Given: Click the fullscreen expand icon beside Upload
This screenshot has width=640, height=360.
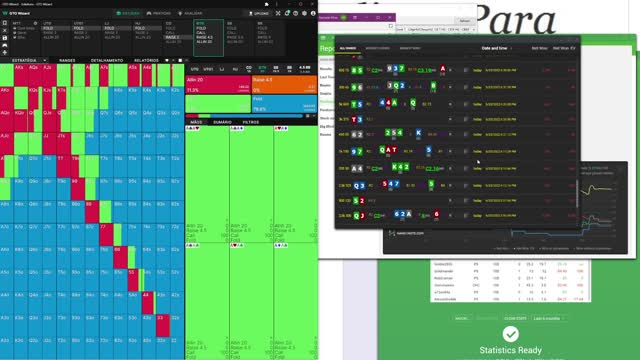Looking at the screenshot, I should tap(278, 13).
